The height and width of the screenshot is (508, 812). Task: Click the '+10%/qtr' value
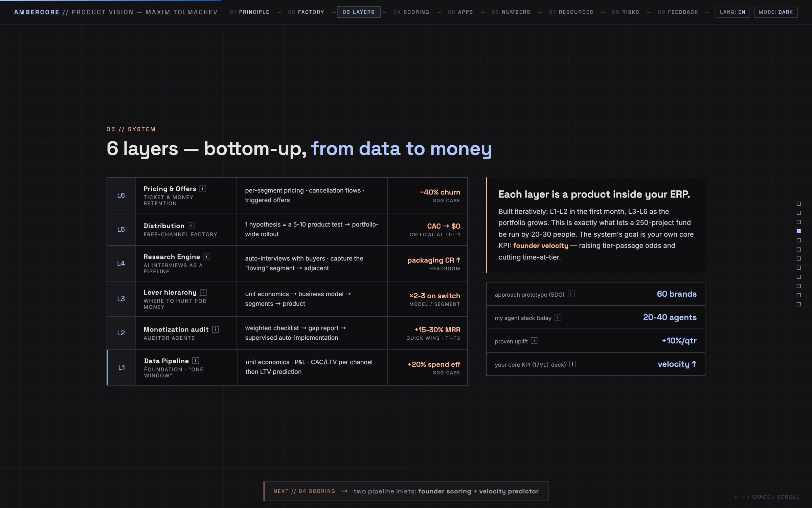point(679,341)
